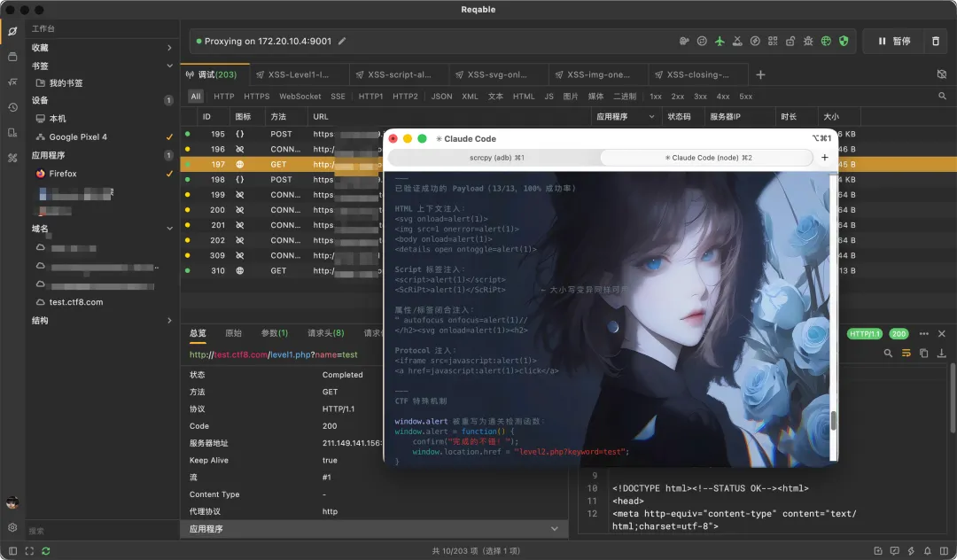Add new terminal tab in Claude Code window
This screenshot has height=560, width=957.
click(825, 158)
